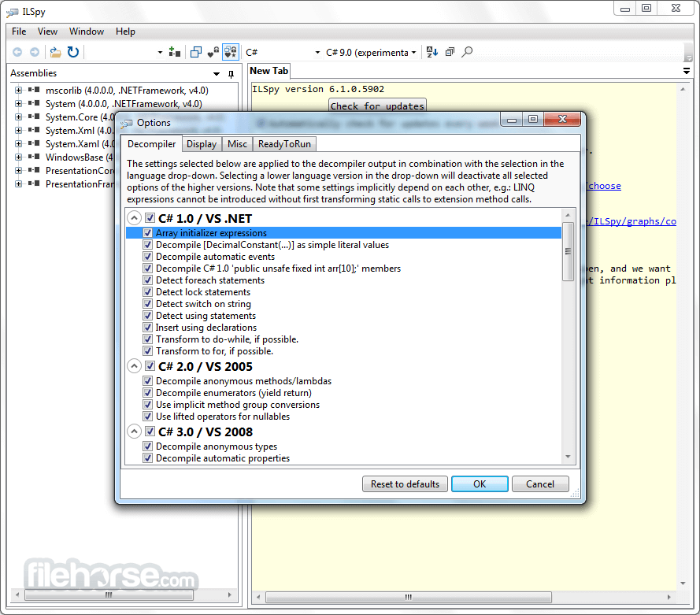Click the sort results A-Z icon

[x=432, y=52]
